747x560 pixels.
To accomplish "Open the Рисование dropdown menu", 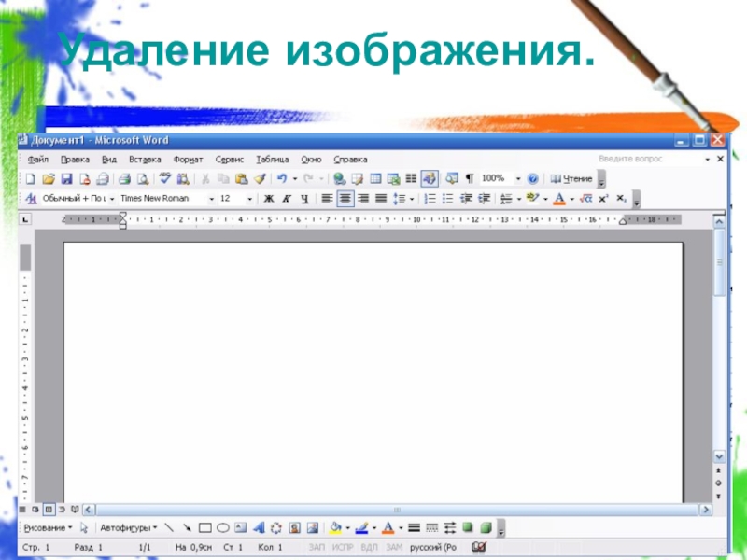I will click(x=48, y=527).
